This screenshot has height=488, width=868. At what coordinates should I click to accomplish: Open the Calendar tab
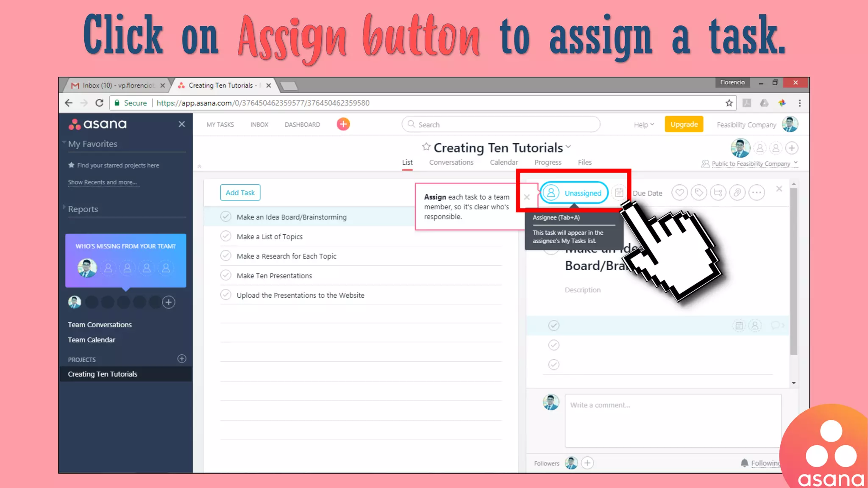coord(504,162)
